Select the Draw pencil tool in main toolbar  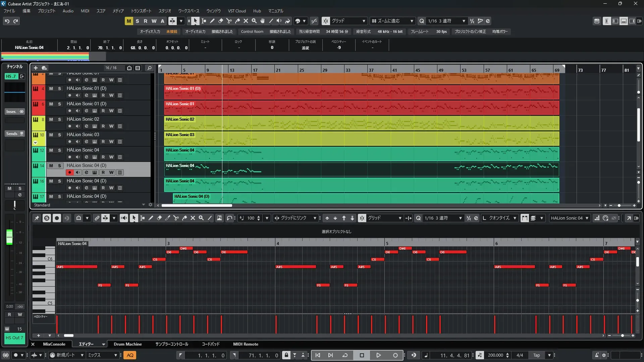pyautogui.click(x=212, y=21)
